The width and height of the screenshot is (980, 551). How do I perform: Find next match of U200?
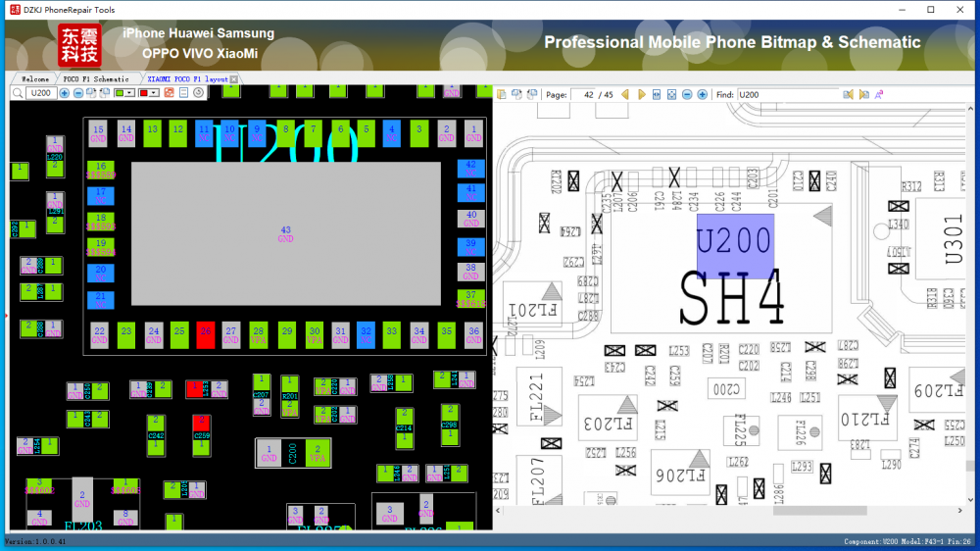[x=863, y=94]
